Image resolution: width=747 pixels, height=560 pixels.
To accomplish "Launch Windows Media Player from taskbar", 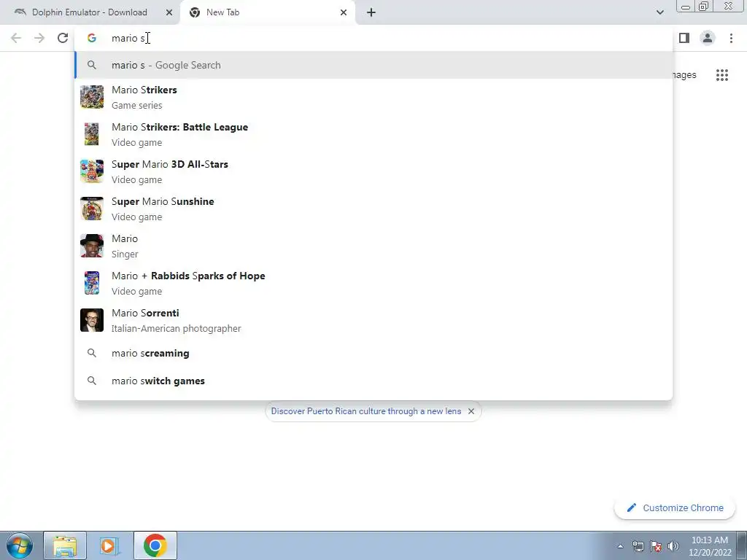I will click(x=109, y=545).
